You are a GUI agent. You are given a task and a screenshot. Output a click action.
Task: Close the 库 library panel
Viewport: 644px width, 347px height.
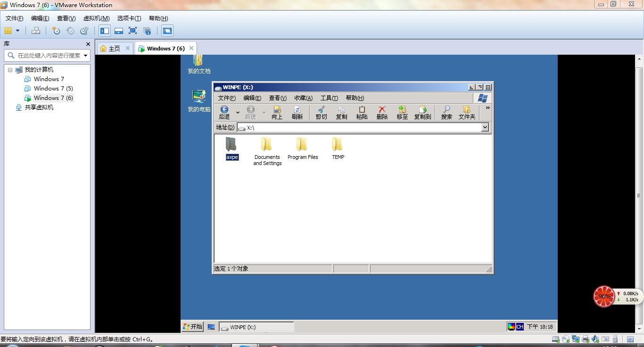[x=88, y=44]
